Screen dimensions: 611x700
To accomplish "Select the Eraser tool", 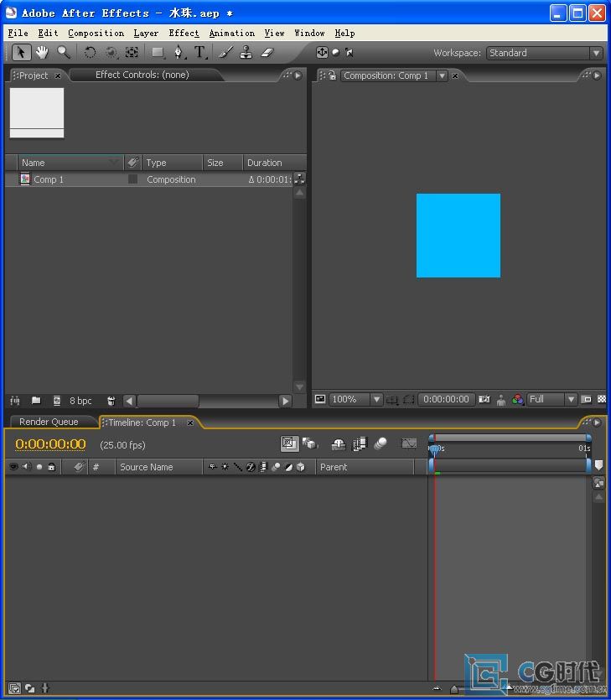I will [267, 53].
